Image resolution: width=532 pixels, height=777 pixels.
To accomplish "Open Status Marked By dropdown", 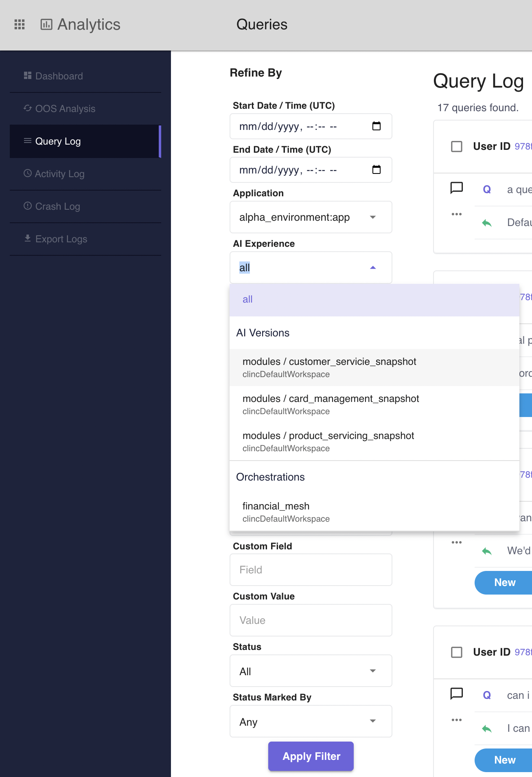I will pyautogui.click(x=311, y=721).
